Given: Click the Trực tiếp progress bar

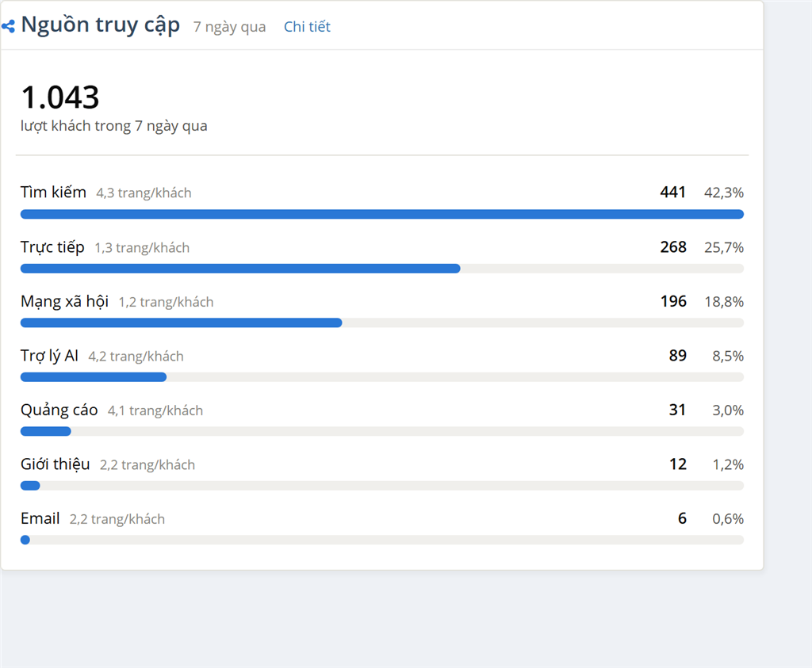Looking at the screenshot, I should (382, 269).
